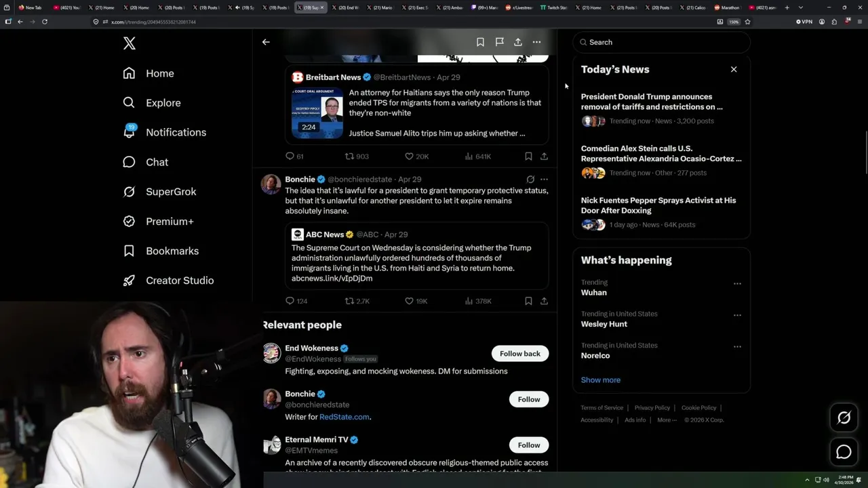The width and height of the screenshot is (868, 488).
Task: Like the post with 20K likes
Action: (416, 157)
